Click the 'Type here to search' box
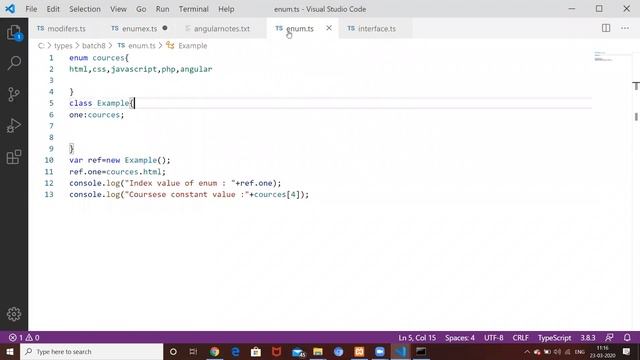Image resolution: width=640 pixels, height=360 pixels. coord(91,351)
